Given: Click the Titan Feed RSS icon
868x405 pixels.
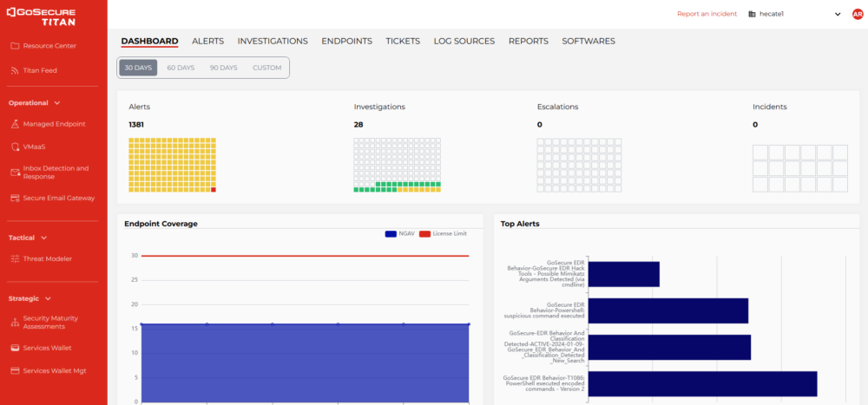Looking at the screenshot, I should pos(15,71).
